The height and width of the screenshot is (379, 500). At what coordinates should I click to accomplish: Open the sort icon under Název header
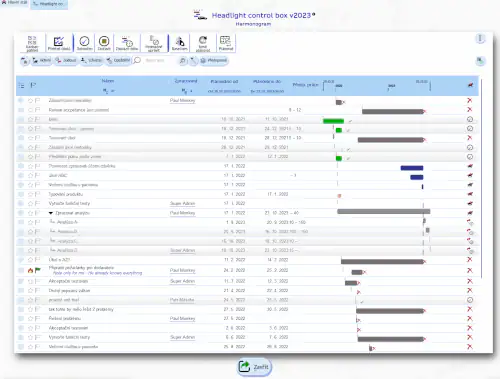[109, 91]
